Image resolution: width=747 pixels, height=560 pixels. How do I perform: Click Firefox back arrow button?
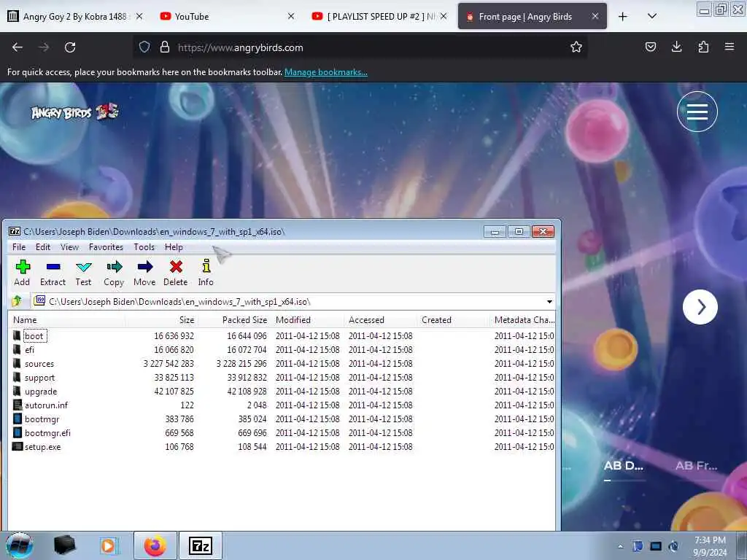[x=18, y=47]
